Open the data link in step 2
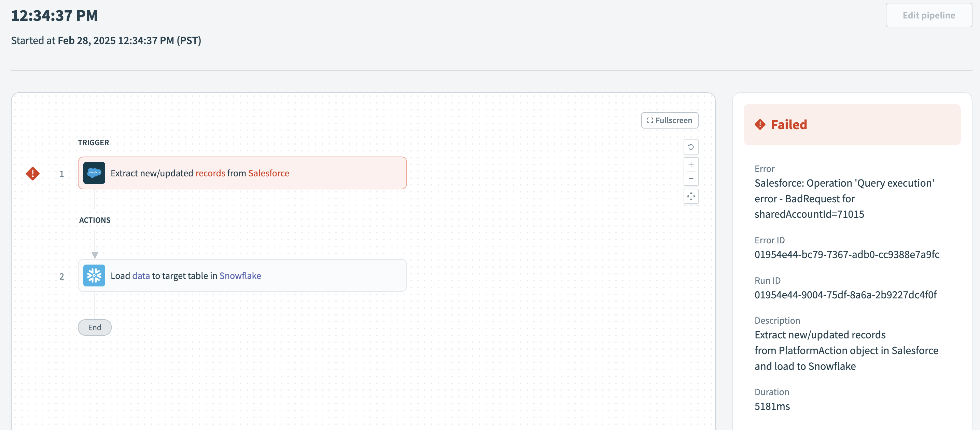This screenshot has height=430, width=980. [x=141, y=276]
